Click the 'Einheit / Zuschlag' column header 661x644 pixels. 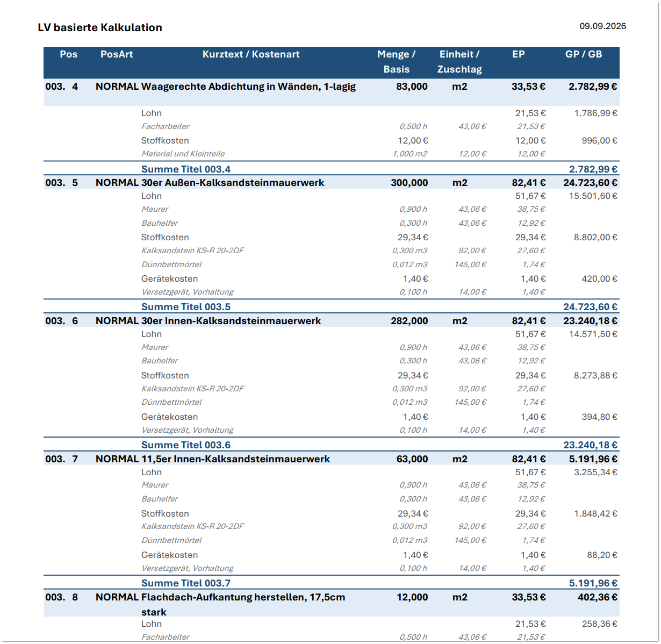point(459,62)
